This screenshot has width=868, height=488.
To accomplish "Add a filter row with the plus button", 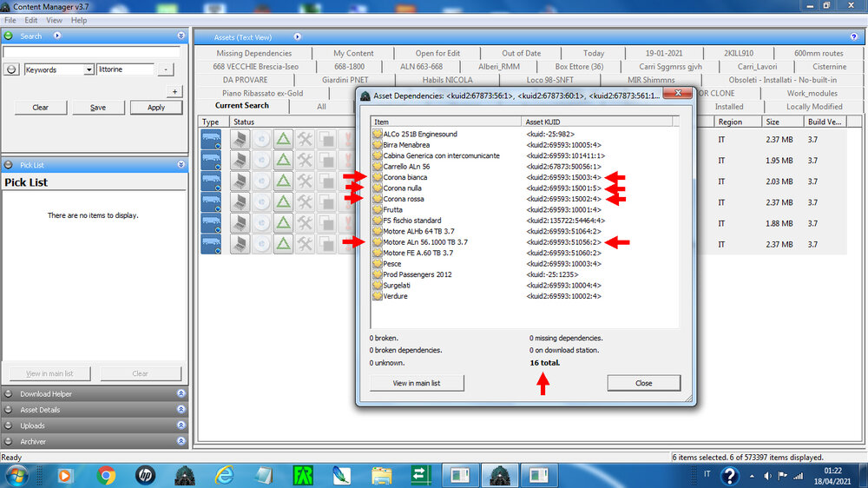I will click(174, 92).
